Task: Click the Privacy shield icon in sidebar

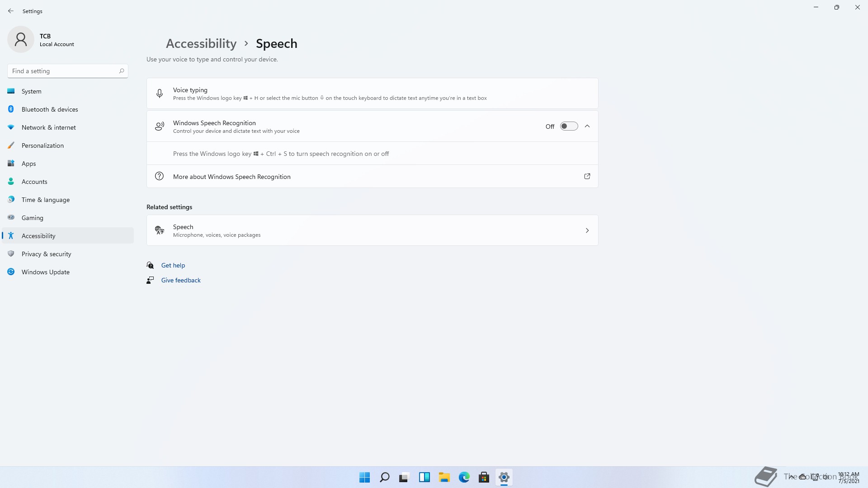Action: click(11, 253)
